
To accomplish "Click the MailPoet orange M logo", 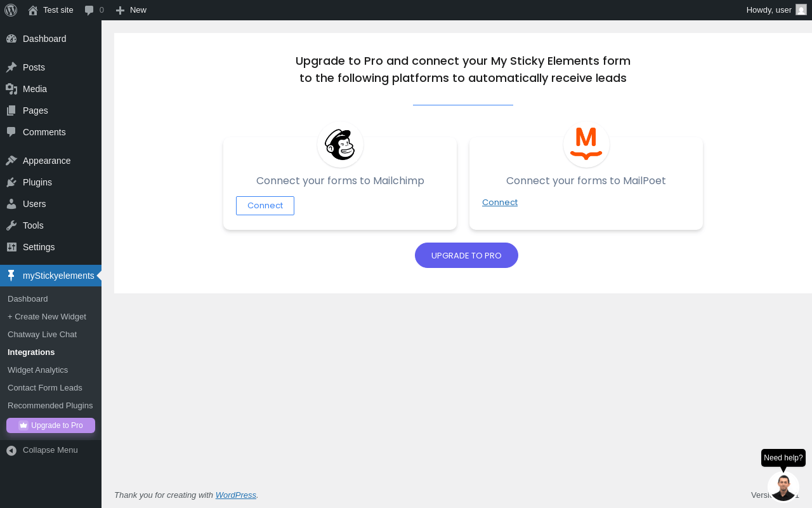I will click(x=586, y=144).
